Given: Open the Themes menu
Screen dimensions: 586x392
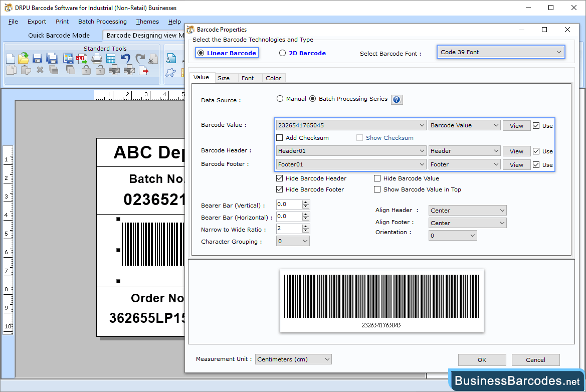Looking at the screenshot, I should 147,22.
